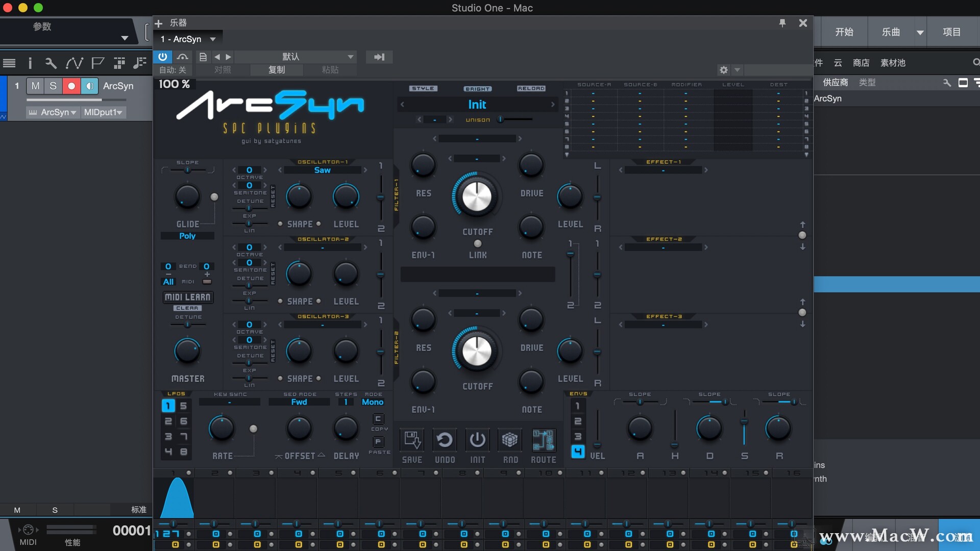Go to previous preset arrow
The height and width of the screenshot is (551, 980).
pos(217,57)
